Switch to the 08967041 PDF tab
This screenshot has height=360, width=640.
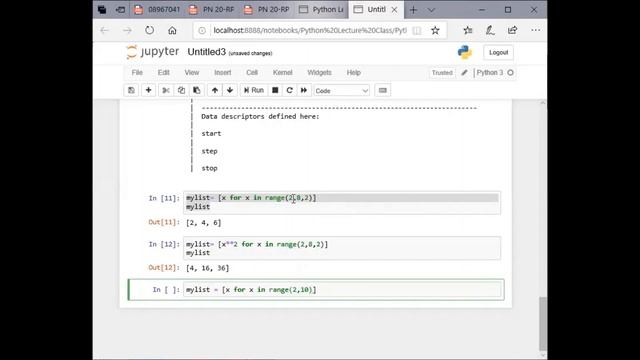click(158, 9)
